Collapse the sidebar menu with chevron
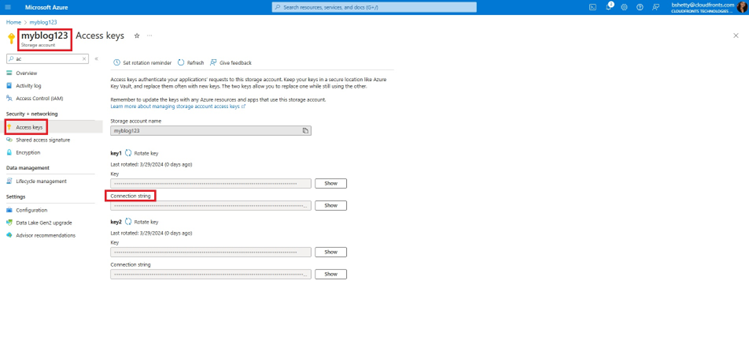 [x=96, y=58]
